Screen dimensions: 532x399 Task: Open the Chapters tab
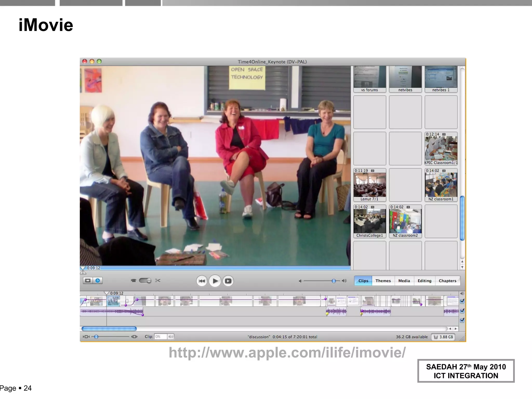tap(448, 281)
